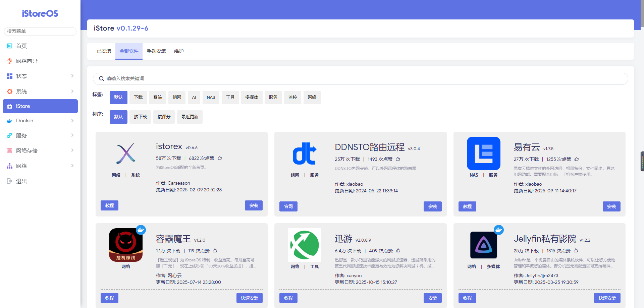Click the 容器魔王 devil app icon
The width and height of the screenshot is (644, 308).
coord(126,245)
